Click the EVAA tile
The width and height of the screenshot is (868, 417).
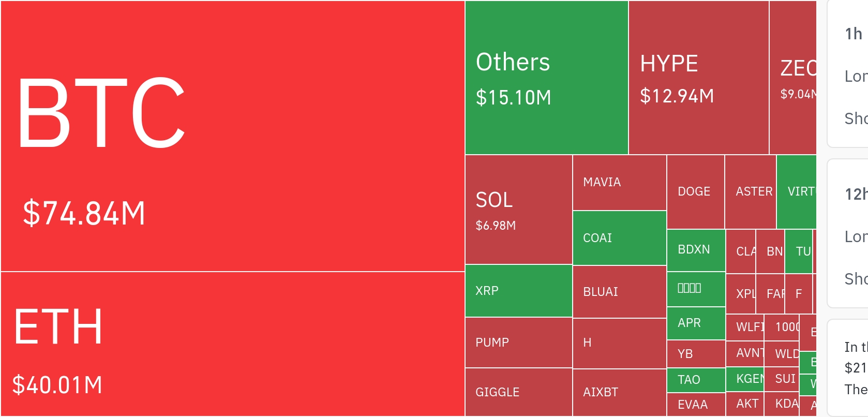(696, 405)
